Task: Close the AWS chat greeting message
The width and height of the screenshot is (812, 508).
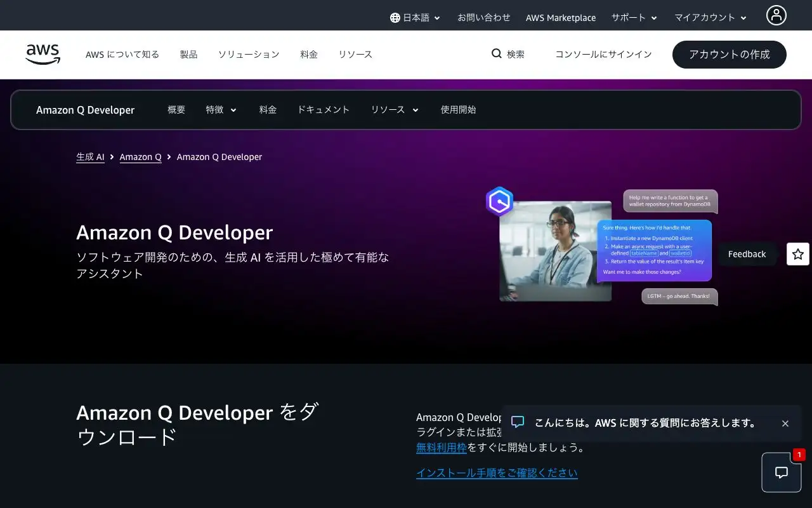Action: [x=785, y=424]
